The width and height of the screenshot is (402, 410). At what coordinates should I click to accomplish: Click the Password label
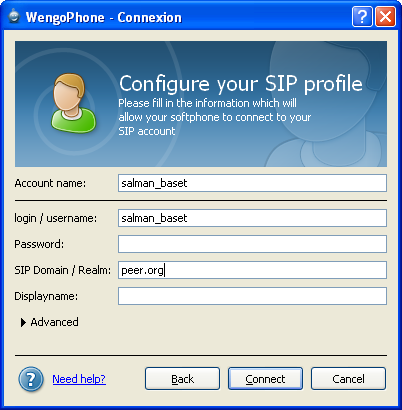tap(39, 244)
